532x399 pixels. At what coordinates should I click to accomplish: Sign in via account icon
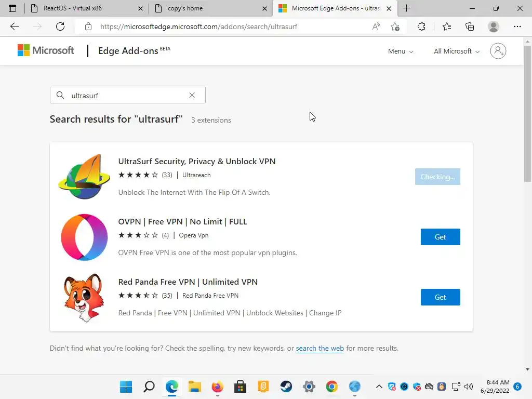pyautogui.click(x=498, y=51)
